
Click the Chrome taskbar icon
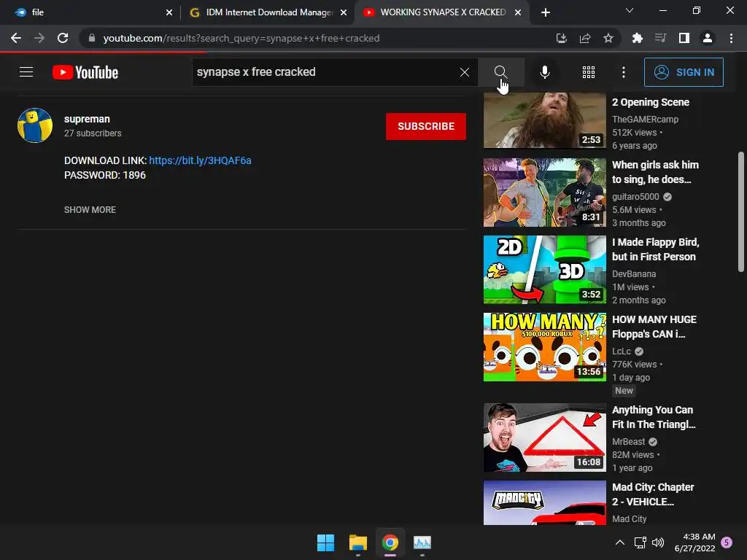(390, 542)
